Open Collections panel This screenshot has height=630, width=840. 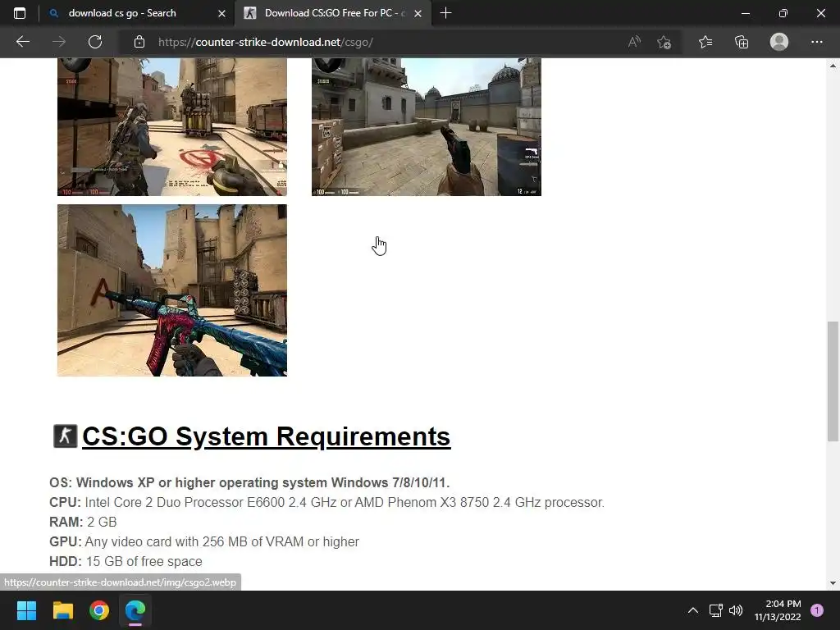[742, 42]
